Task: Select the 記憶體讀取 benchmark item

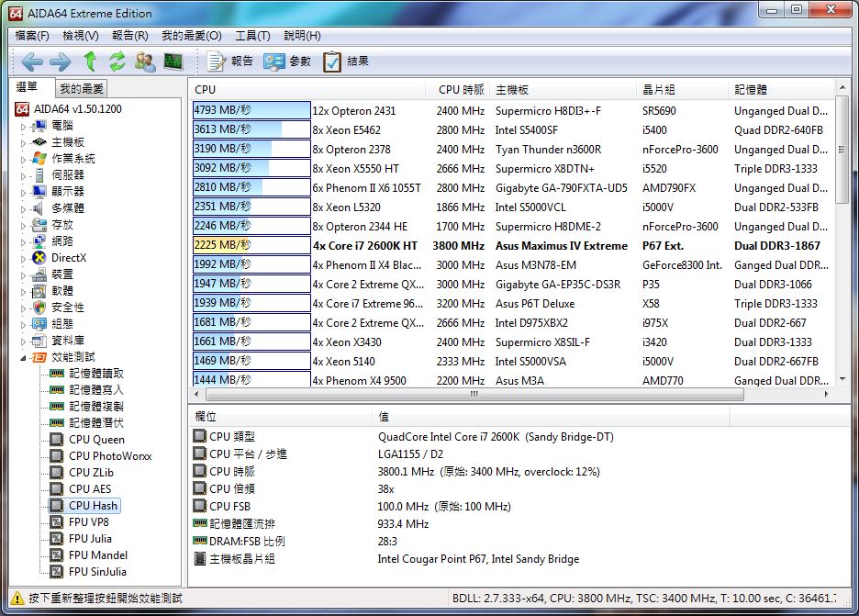Action: click(95, 374)
